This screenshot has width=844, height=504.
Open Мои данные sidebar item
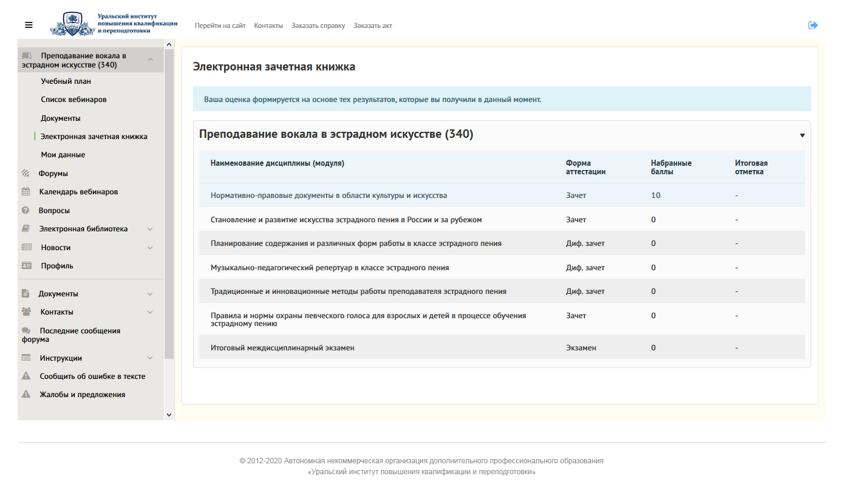[63, 155]
